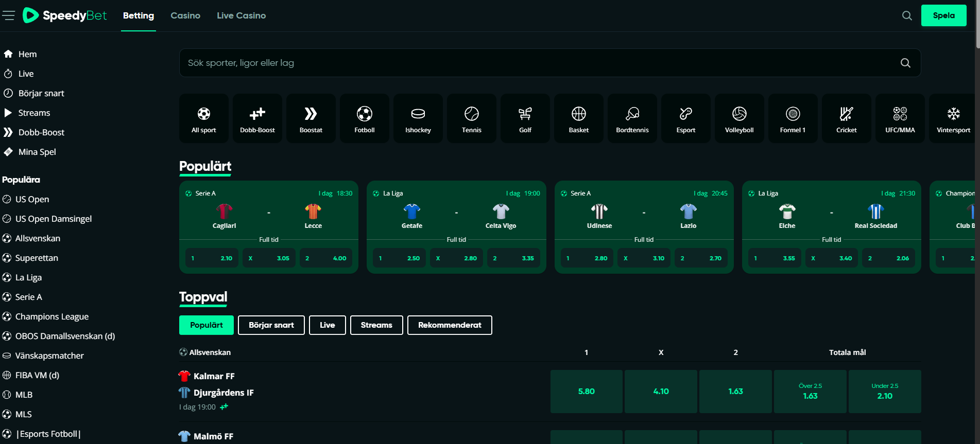Select the Streams filter tab
Viewport: 980px width, 444px height.
(x=376, y=325)
